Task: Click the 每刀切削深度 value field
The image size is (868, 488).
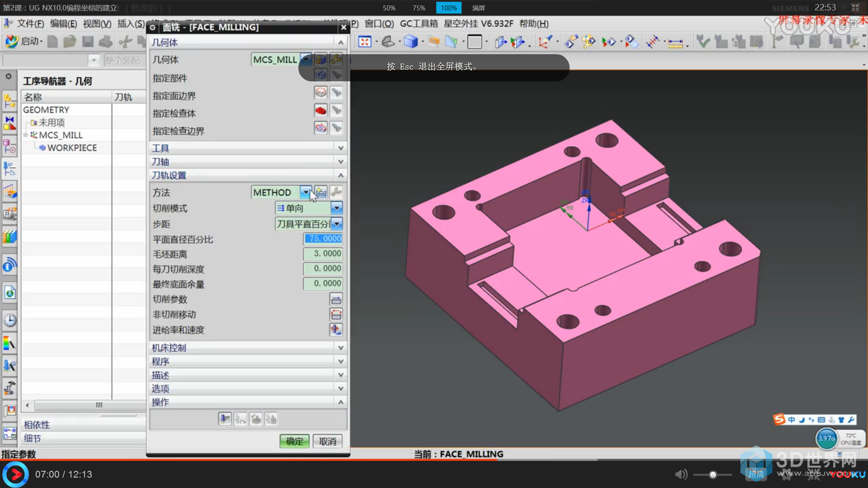Action: pyautogui.click(x=323, y=268)
